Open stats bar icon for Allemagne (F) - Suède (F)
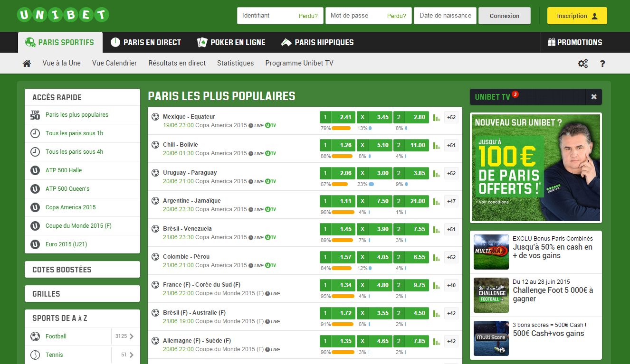The image size is (630, 364). pos(437,341)
